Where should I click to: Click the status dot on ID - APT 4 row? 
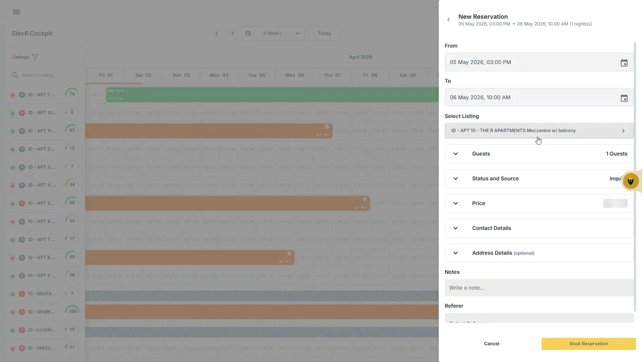[13, 186]
